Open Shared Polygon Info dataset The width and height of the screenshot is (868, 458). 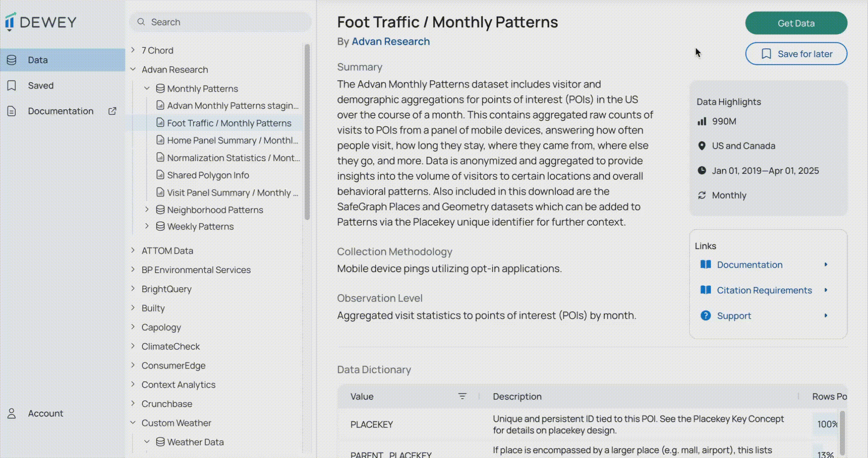click(208, 175)
